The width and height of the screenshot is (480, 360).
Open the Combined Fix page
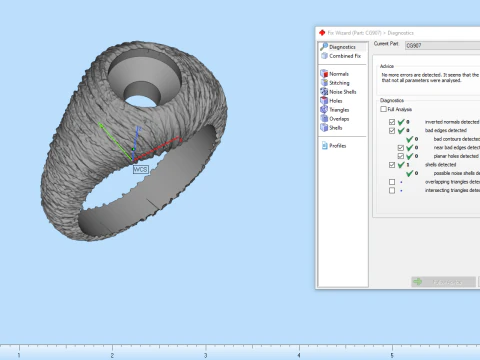(341, 56)
